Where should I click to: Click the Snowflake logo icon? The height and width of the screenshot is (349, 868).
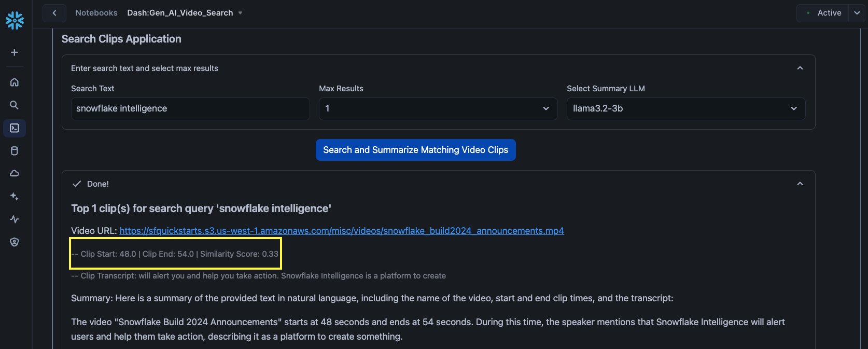pyautogui.click(x=15, y=20)
